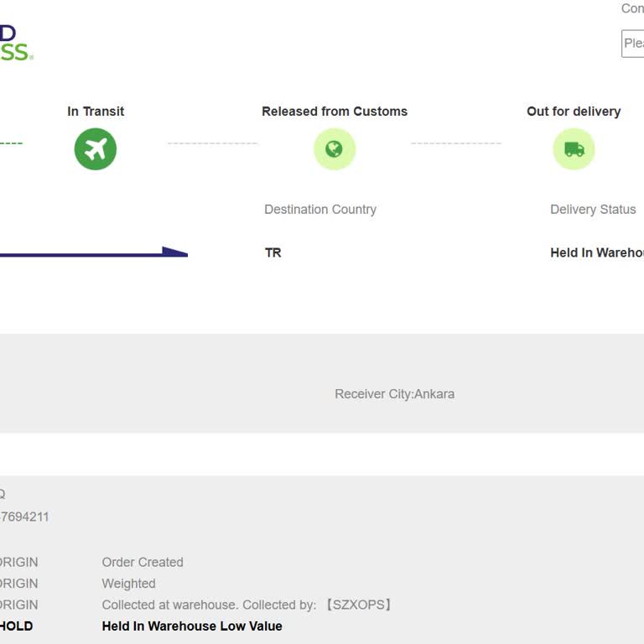Viewport: 644px width, 644px height.
Task: Click the bold Held In Warehouse Low Value event
Action: (192, 626)
